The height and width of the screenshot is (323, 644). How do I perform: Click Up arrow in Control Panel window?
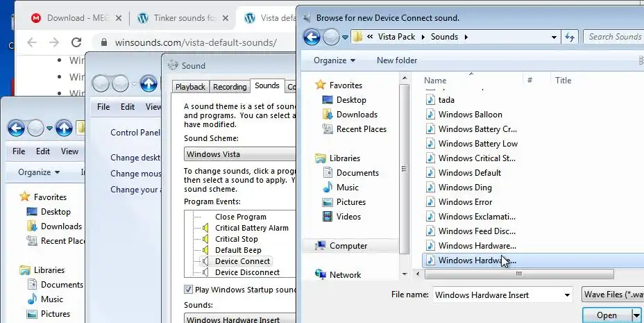tap(149, 83)
